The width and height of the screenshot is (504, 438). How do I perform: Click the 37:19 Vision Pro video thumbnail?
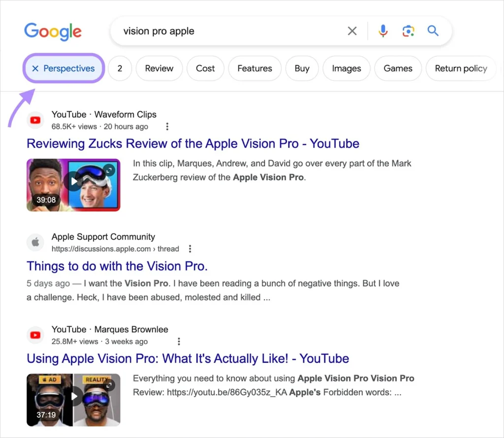coord(73,400)
